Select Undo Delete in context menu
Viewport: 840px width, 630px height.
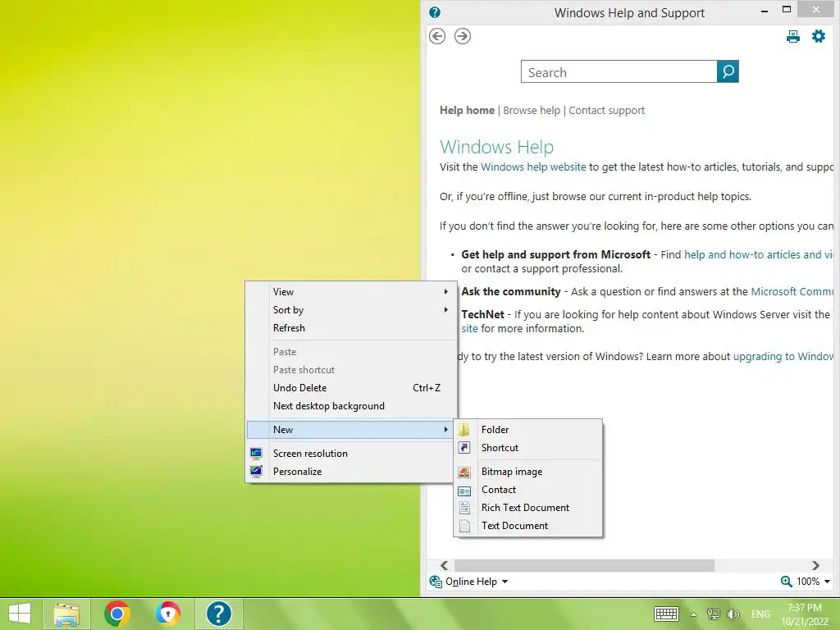click(x=349, y=388)
